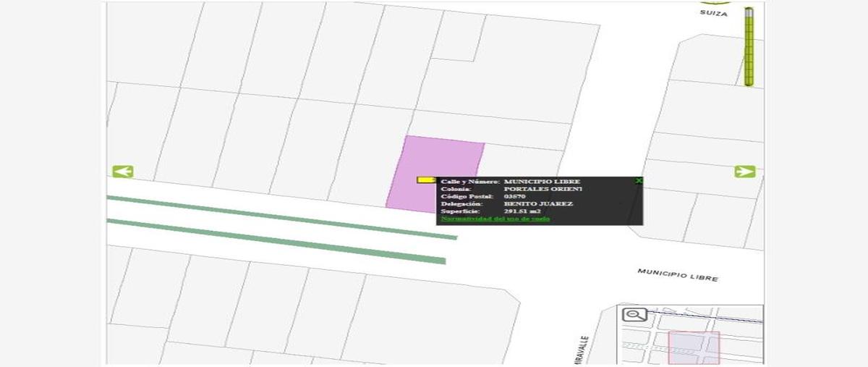Click the bottom end of the zoom bar
Image resolution: width=868 pixels, height=367 pixels.
pos(749,83)
